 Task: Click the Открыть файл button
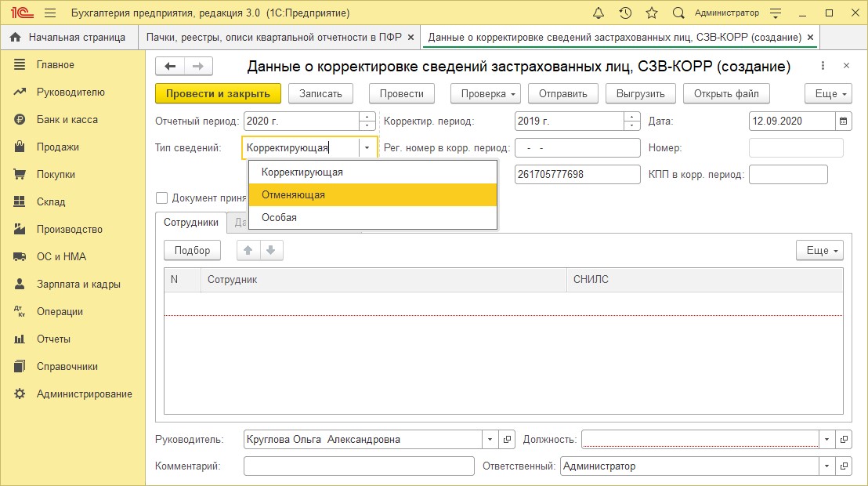(x=726, y=93)
